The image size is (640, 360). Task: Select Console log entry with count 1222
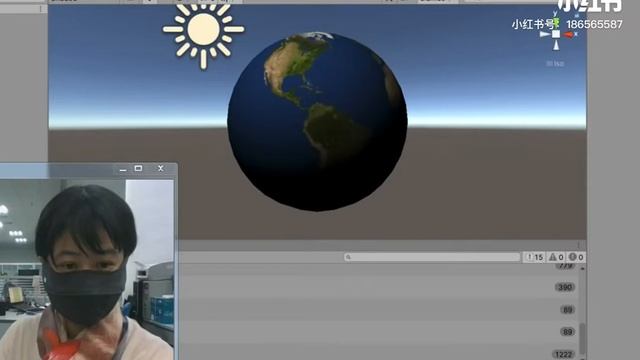point(380,353)
